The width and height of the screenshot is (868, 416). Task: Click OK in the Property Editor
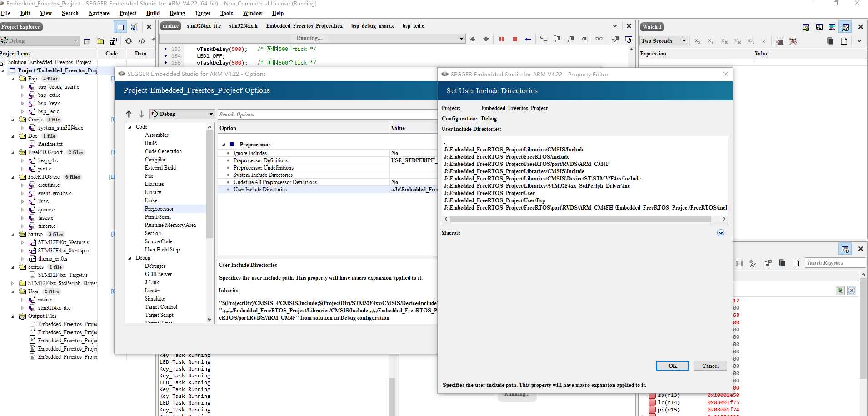coord(673,366)
